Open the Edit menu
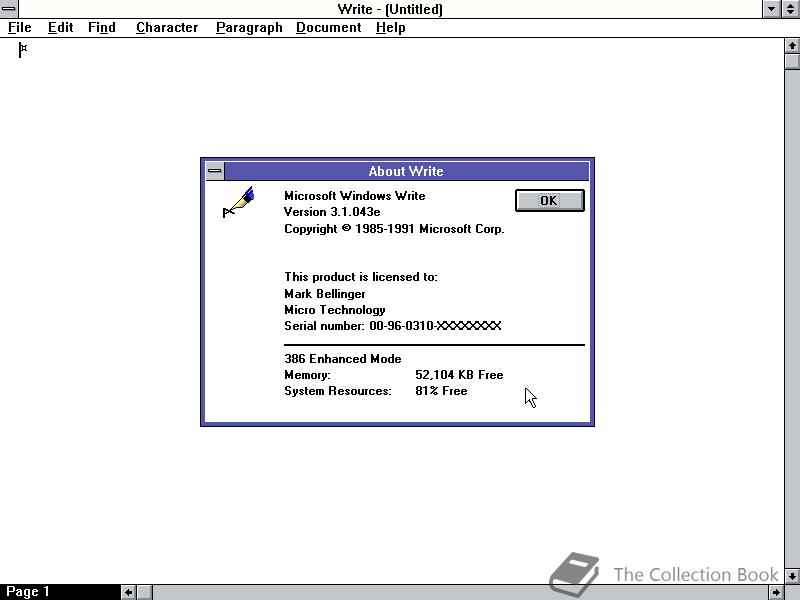Viewport: 800px width, 600px height. tap(60, 28)
